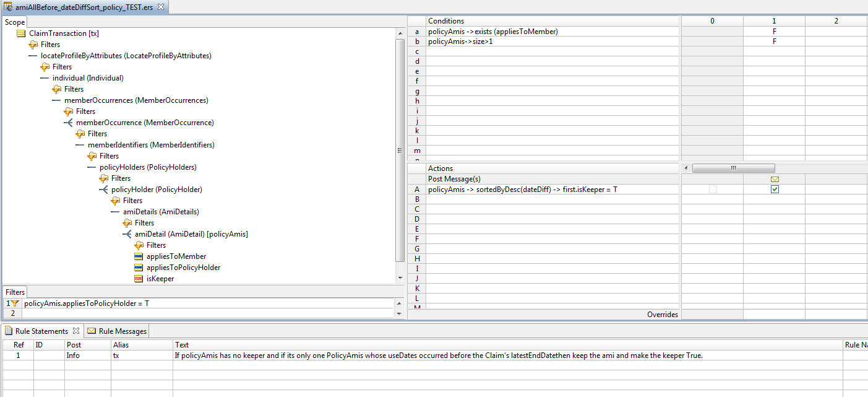Click the rule table horizontal scrollbar thumb

[x=733, y=168]
